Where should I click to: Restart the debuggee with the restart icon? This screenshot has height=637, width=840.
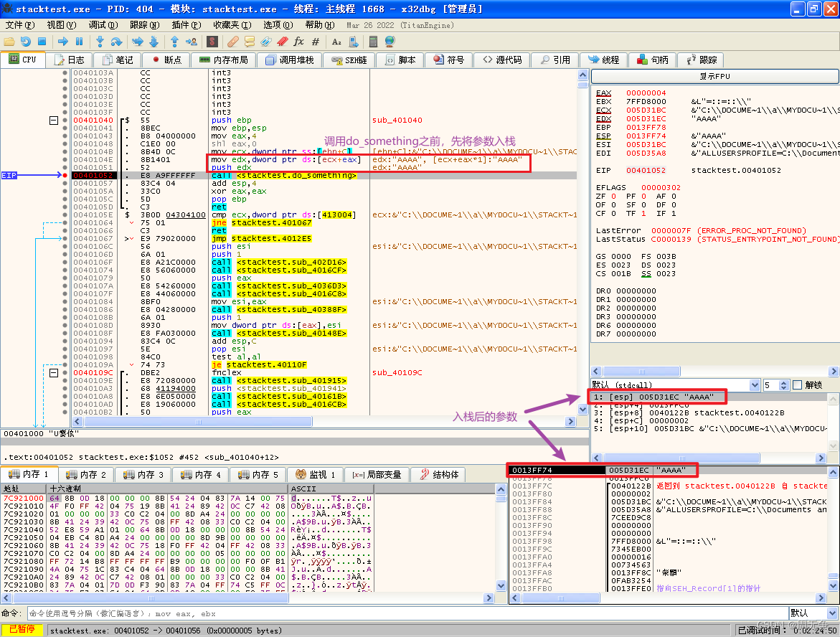click(x=26, y=42)
